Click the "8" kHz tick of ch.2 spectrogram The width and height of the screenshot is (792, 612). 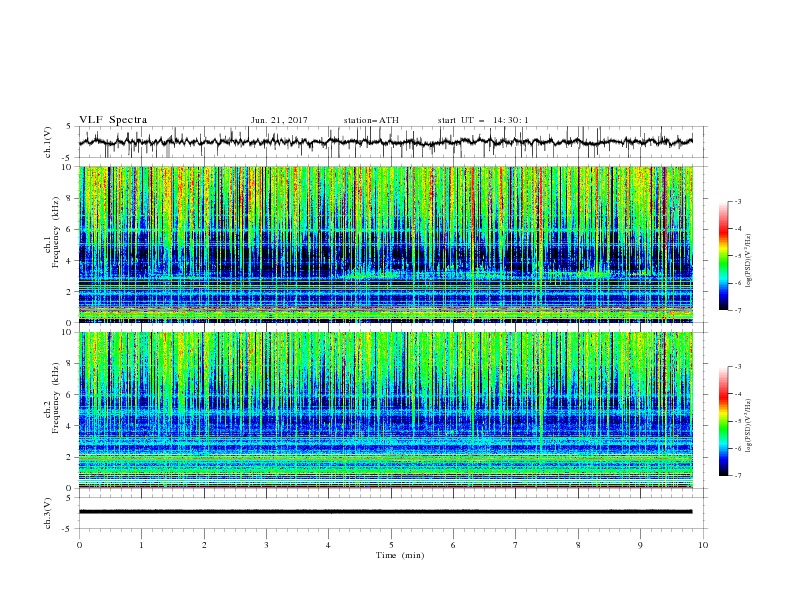pos(71,364)
